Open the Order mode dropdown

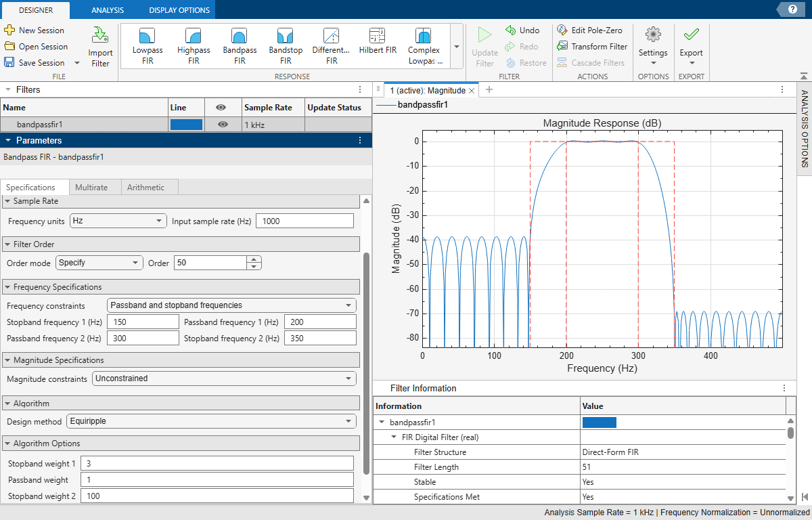click(x=99, y=263)
